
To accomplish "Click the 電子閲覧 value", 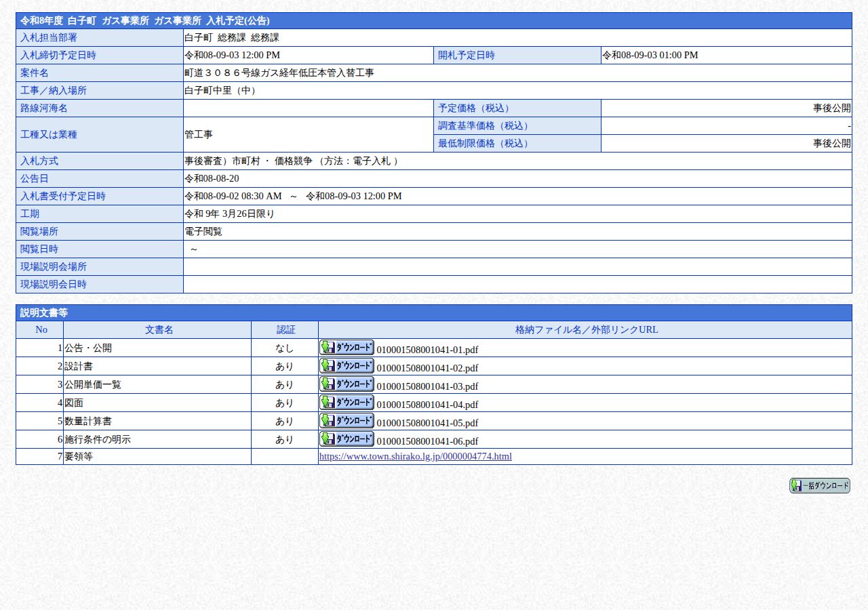I will pyautogui.click(x=203, y=231).
